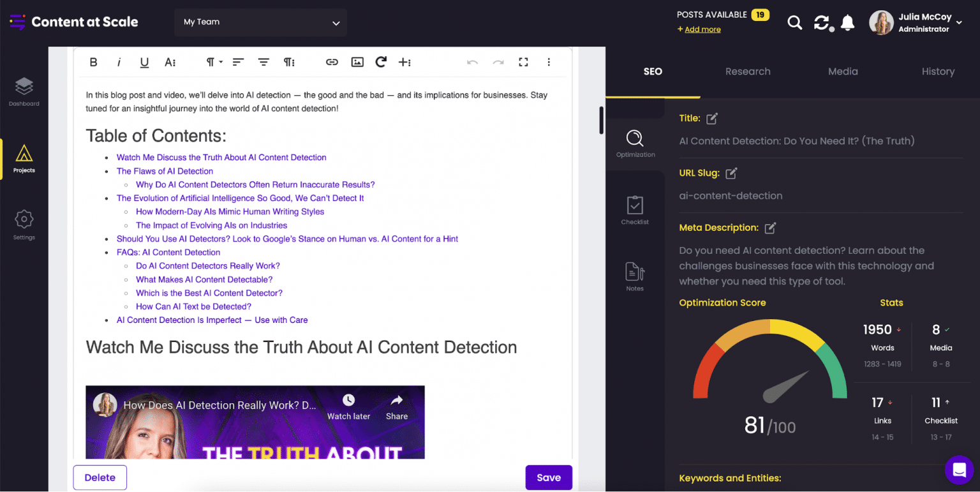
Task: Switch to the Media tab
Action: [842, 71]
